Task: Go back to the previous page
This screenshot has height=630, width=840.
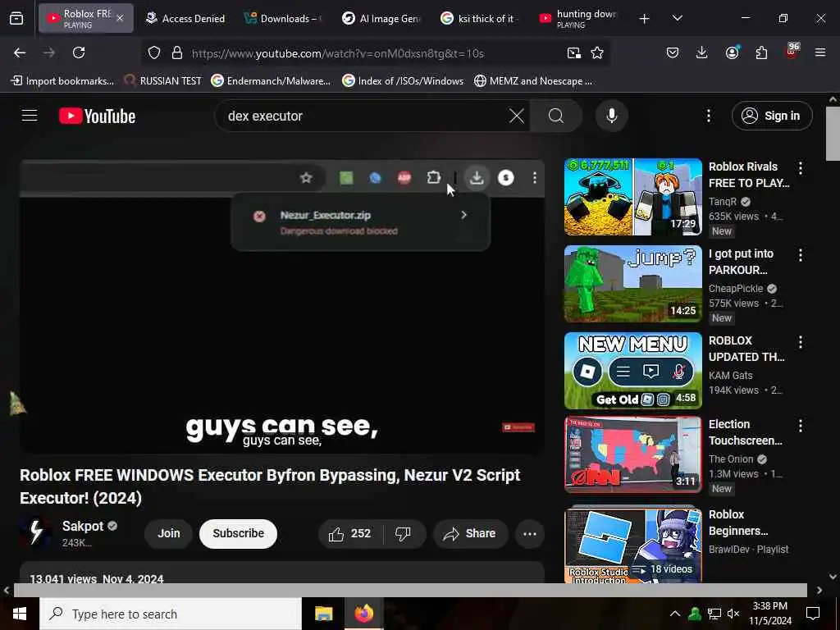Action: (20, 52)
